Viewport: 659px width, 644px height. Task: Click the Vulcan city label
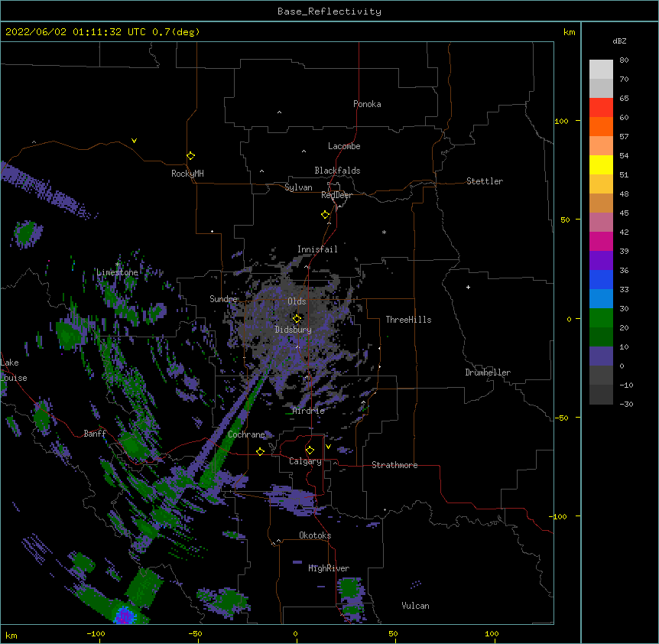pyautogui.click(x=415, y=606)
